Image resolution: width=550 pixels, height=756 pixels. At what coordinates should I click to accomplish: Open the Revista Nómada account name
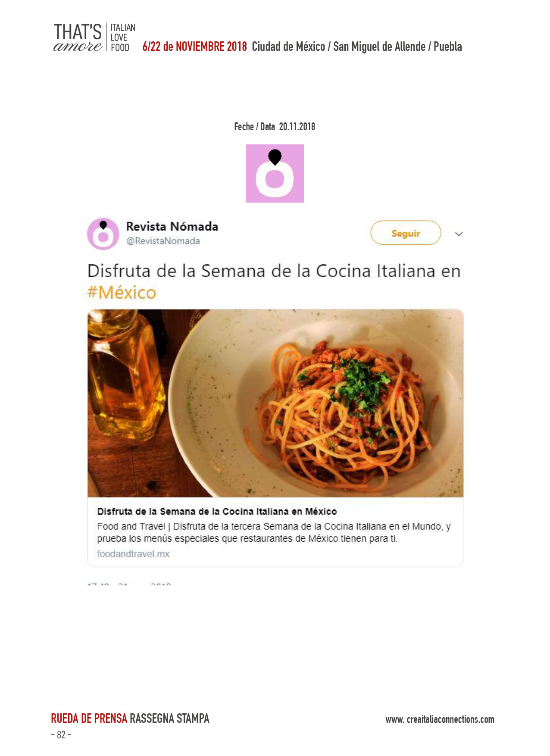click(x=172, y=226)
